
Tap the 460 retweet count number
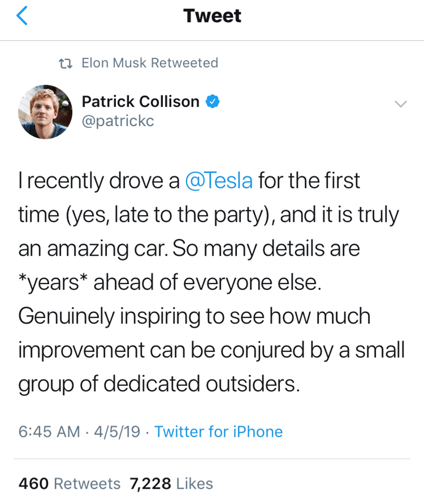(x=34, y=483)
